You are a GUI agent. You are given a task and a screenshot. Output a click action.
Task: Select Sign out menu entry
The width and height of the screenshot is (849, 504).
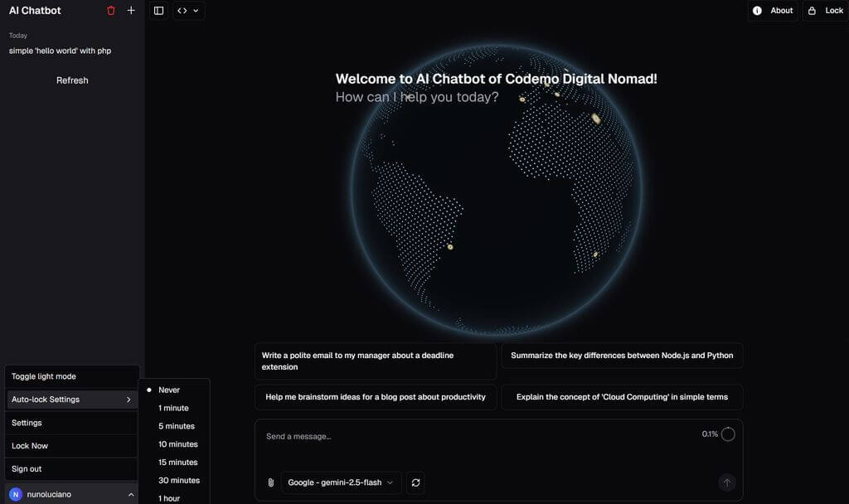tap(27, 469)
